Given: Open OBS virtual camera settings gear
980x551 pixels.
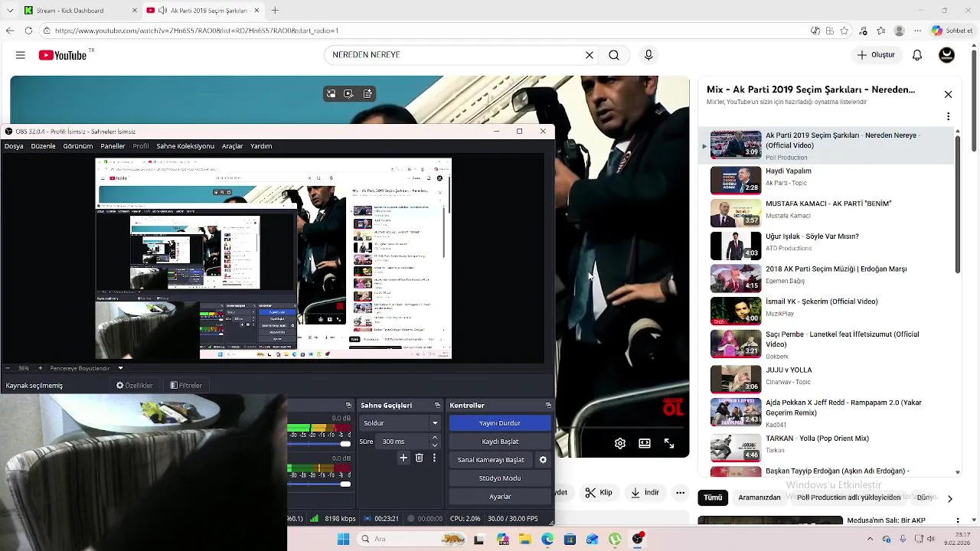Looking at the screenshot, I should click(543, 460).
